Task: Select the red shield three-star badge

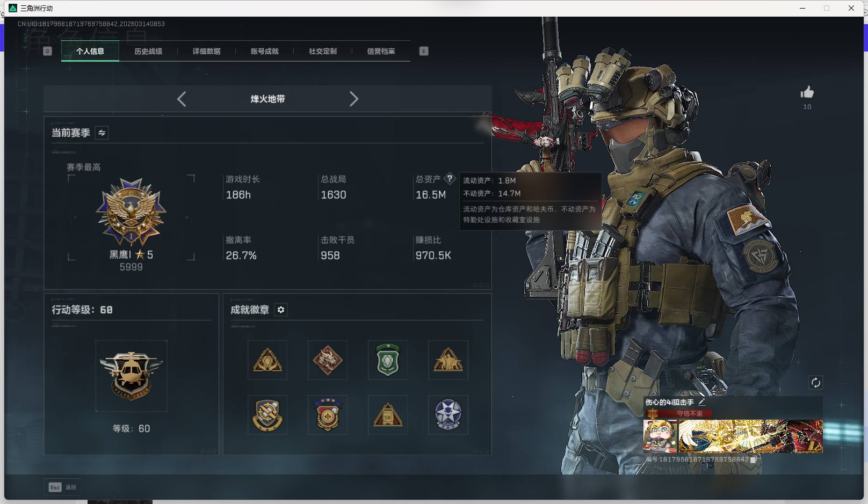Action: (x=328, y=415)
